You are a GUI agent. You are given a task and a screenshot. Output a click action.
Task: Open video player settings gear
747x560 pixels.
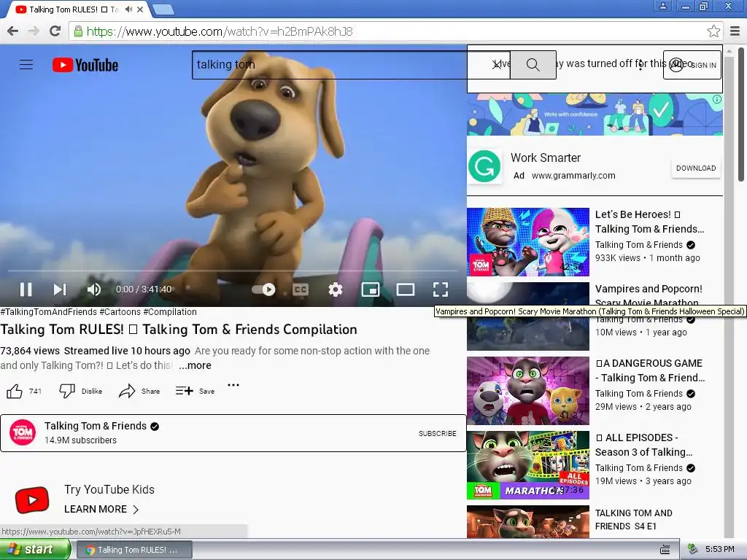pyautogui.click(x=336, y=289)
